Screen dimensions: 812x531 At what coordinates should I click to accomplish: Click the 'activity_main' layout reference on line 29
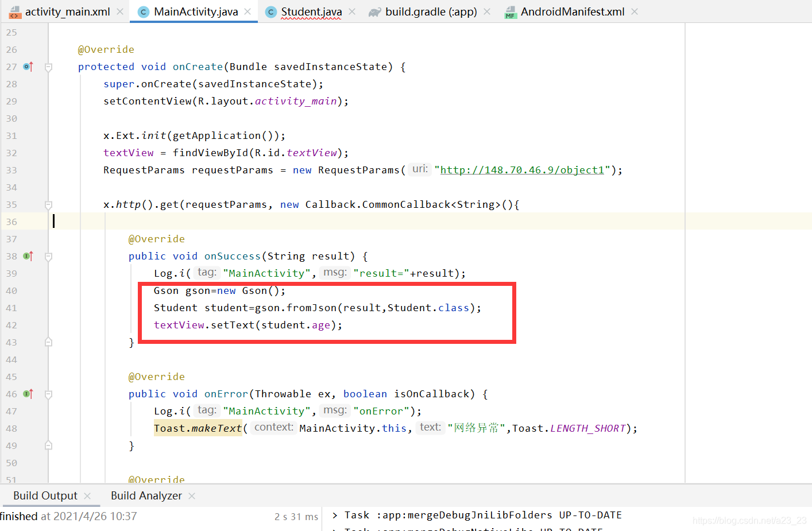296,101
